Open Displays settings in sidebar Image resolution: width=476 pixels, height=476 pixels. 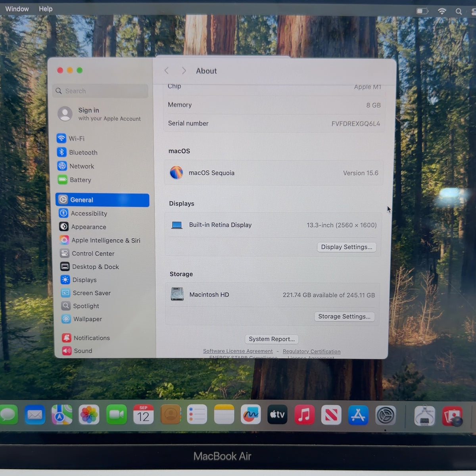(79, 280)
